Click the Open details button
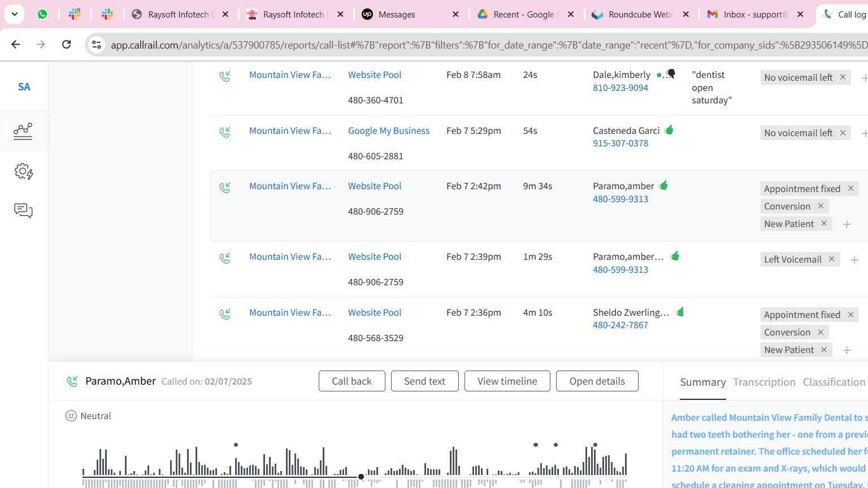868x488 pixels. tap(597, 381)
